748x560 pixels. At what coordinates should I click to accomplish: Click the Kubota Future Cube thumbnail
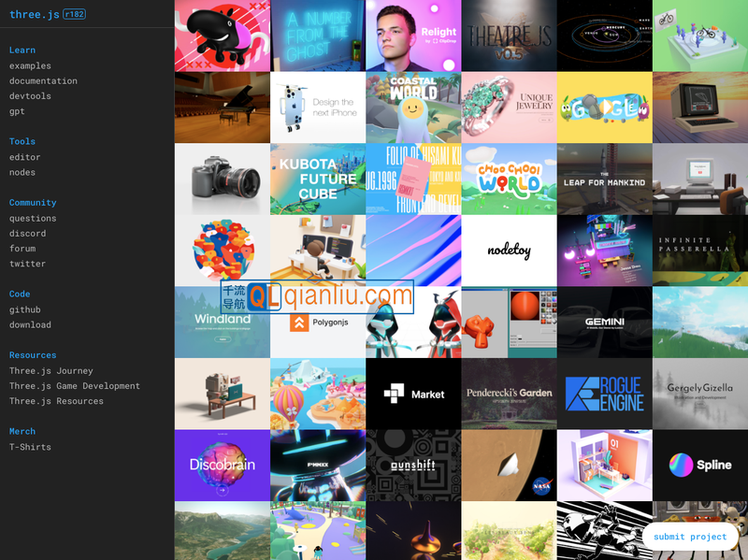(318, 179)
